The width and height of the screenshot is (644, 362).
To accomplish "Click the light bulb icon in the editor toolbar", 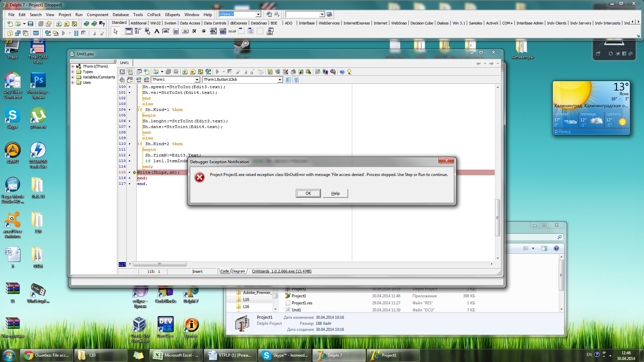I will pyautogui.click(x=350, y=72).
